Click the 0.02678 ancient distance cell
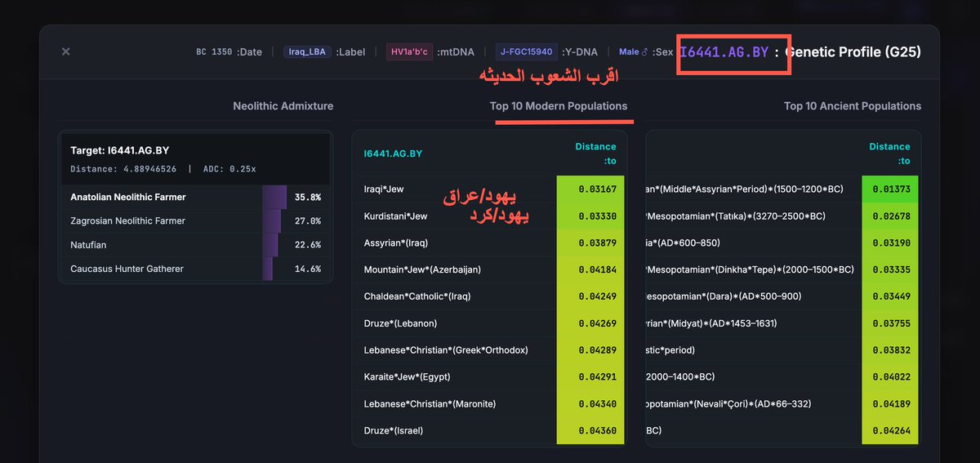The height and width of the screenshot is (463, 980). click(890, 216)
